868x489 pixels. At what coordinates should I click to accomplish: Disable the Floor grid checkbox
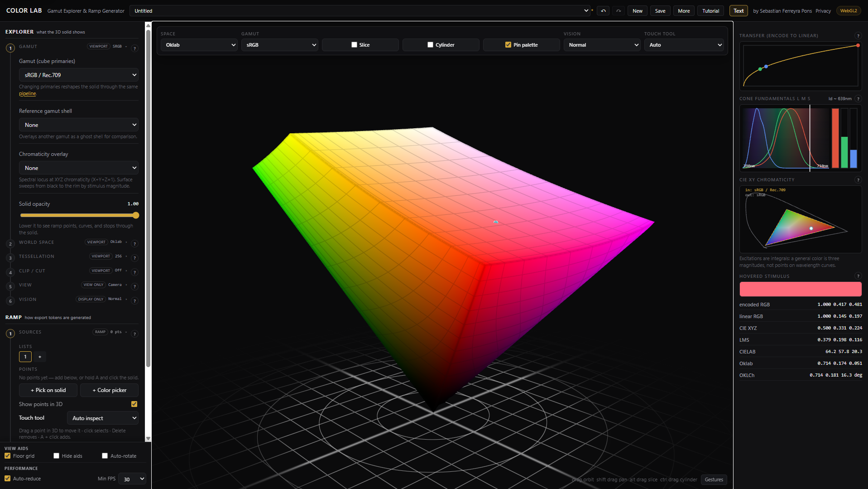coord(7,456)
